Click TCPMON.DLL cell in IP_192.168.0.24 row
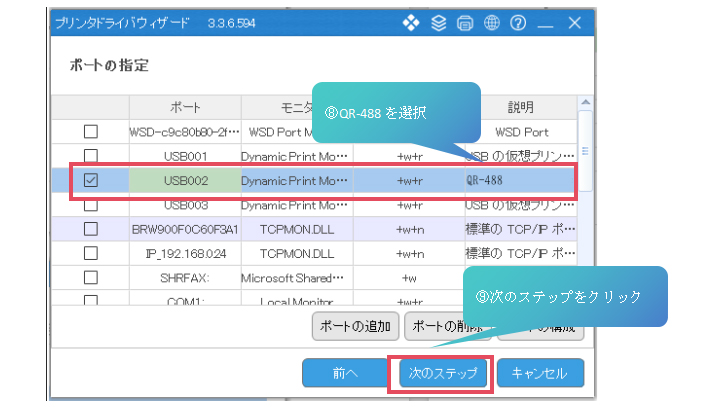The image size is (726, 407). point(297,253)
